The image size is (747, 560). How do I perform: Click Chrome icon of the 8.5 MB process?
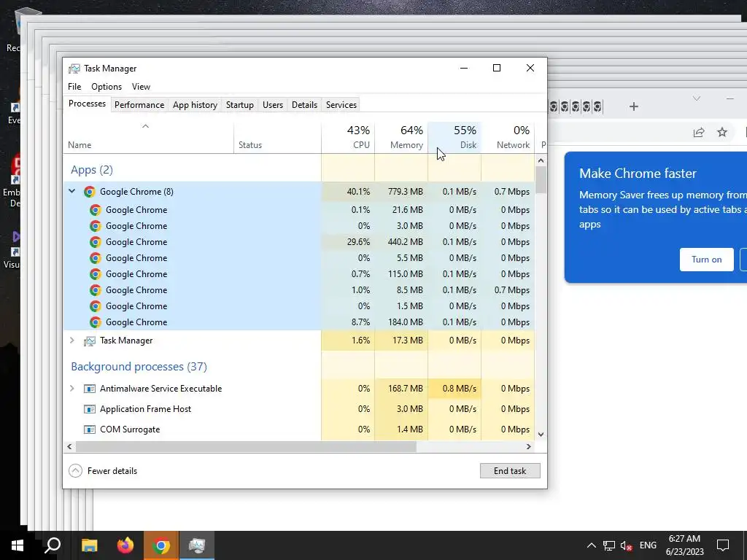pos(96,290)
